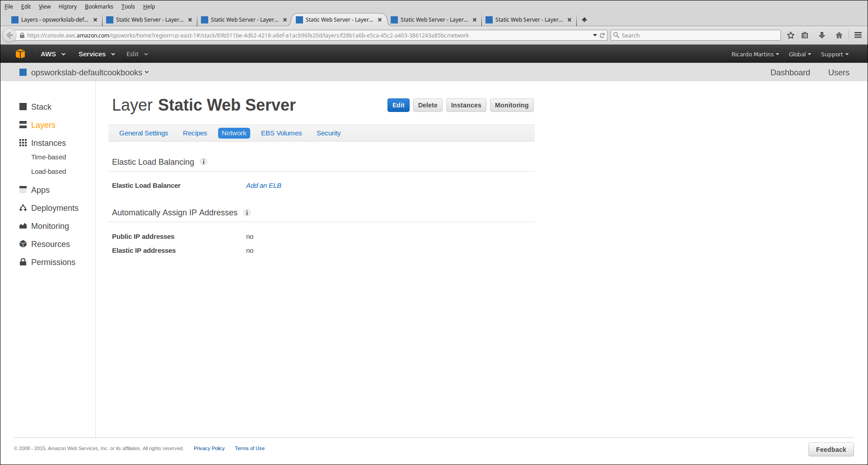Go to browser home page icon

[x=839, y=35]
